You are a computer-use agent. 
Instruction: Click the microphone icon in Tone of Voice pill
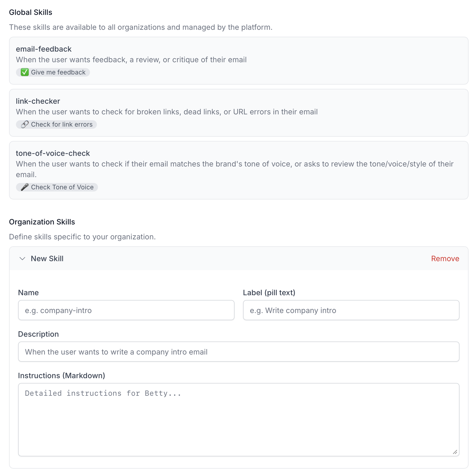24,187
